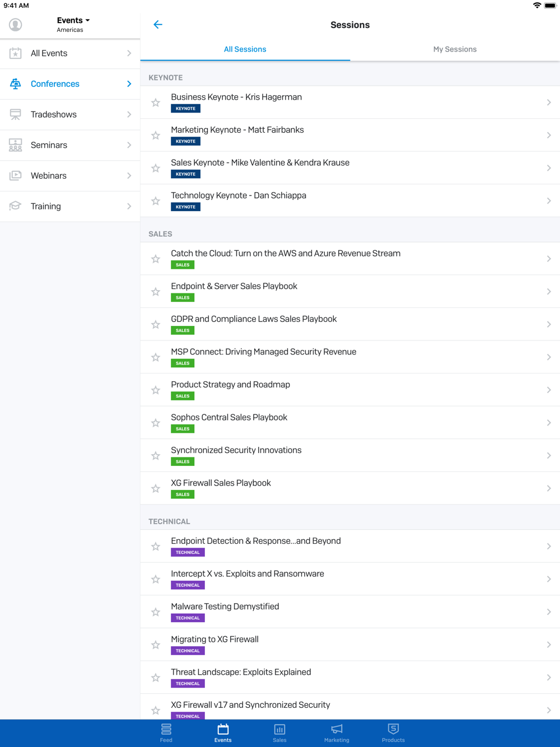Switch to the My Sessions tab

click(x=455, y=49)
